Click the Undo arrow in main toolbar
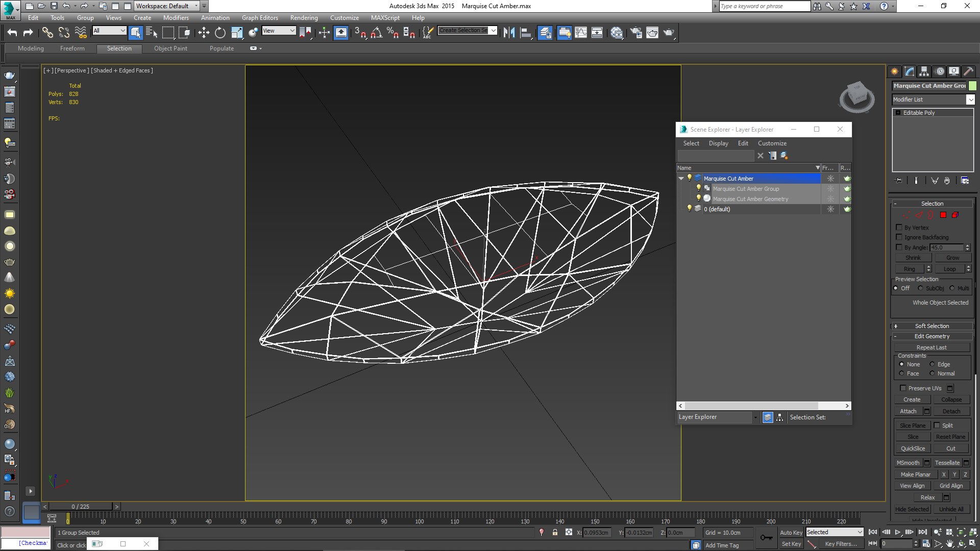This screenshot has height=551, width=980. (12, 33)
